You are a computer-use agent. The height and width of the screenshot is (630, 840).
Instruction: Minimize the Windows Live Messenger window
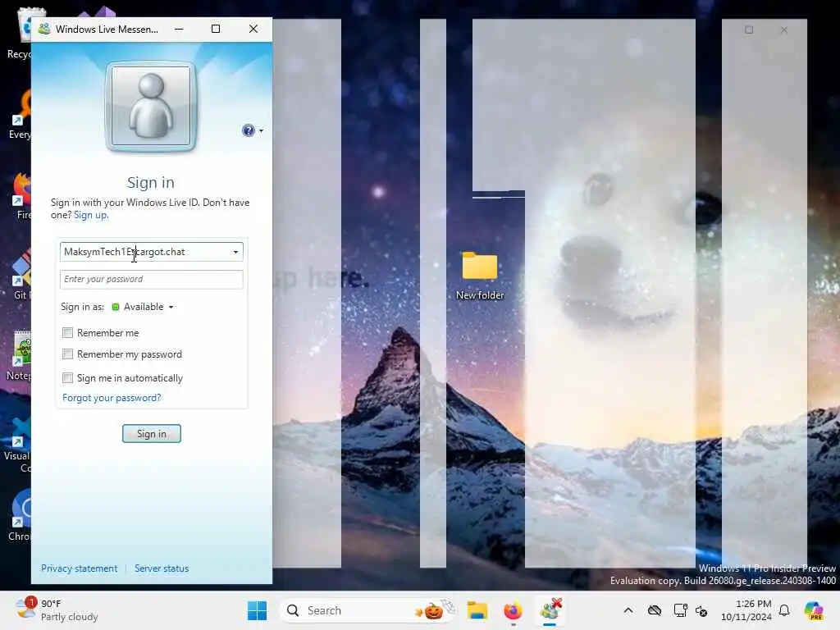179,29
